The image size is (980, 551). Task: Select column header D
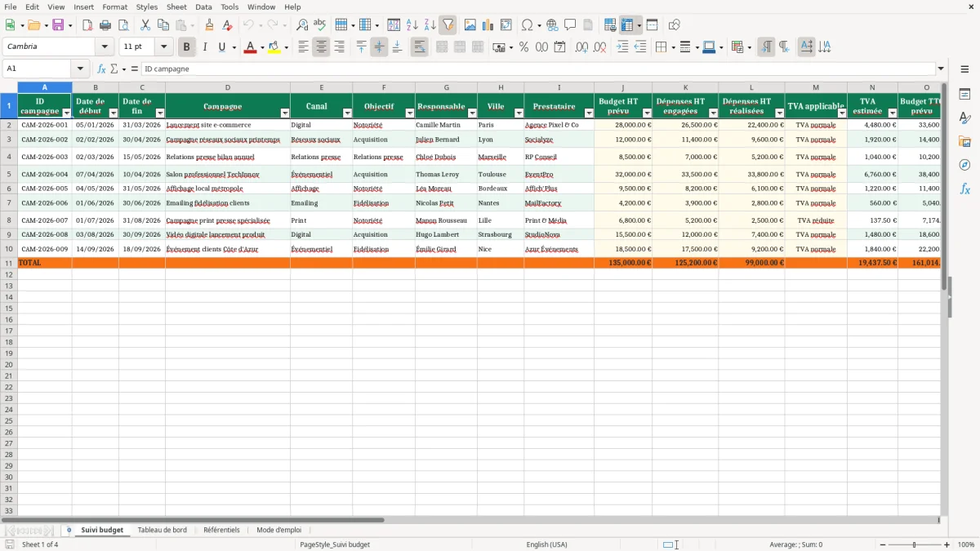(228, 87)
